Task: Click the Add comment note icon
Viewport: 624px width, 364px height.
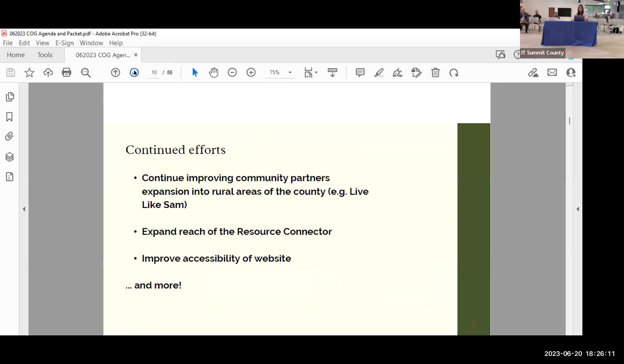Action: click(360, 72)
